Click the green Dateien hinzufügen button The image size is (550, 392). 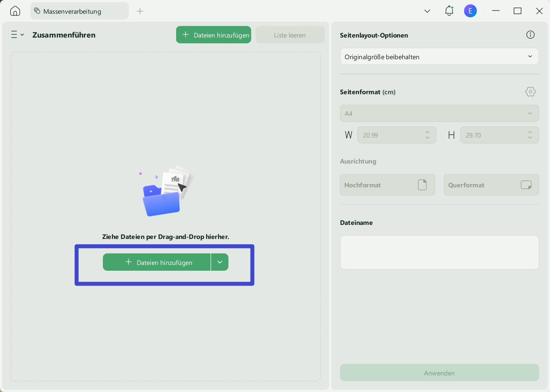coord(213,35)
